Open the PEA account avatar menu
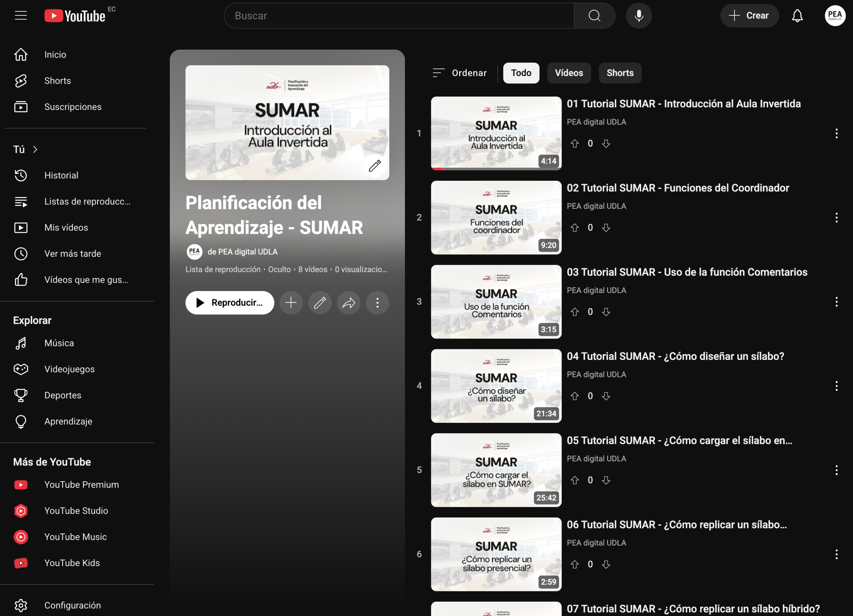Viewport: 853px width, 616px height. (835, 16)
